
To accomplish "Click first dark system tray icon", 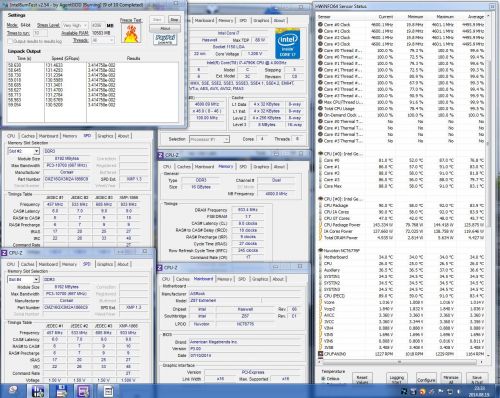I will [x=404, y=392].
